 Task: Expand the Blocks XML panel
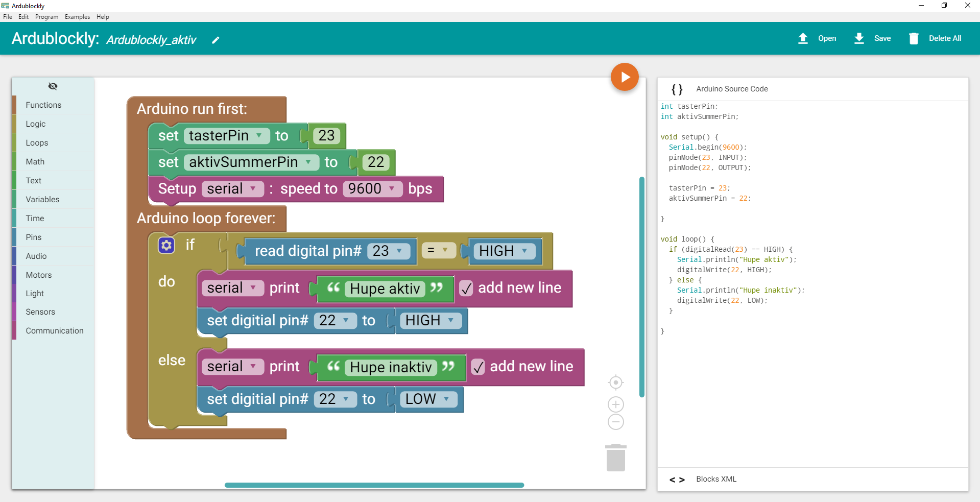coord(715,479)
